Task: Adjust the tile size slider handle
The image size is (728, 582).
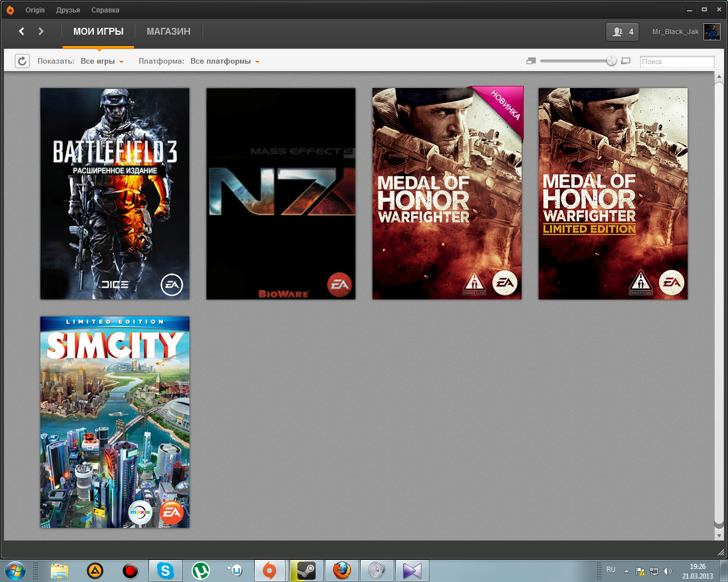Action: 611,61
